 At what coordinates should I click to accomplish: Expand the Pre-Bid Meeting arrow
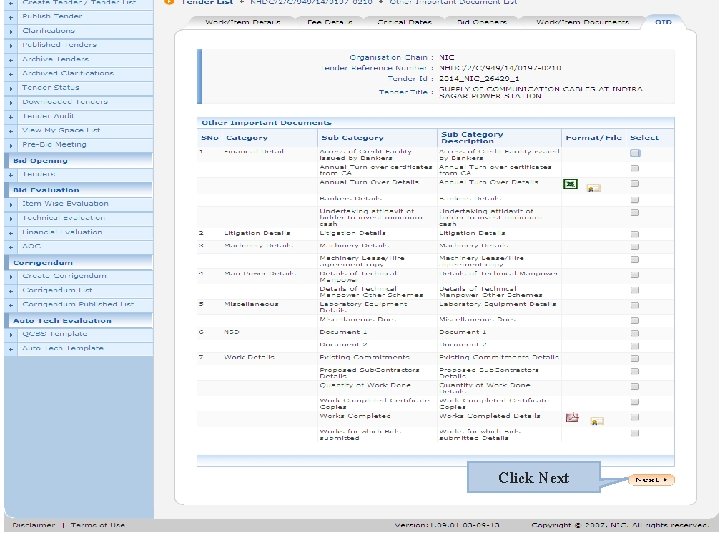(11, 146)
